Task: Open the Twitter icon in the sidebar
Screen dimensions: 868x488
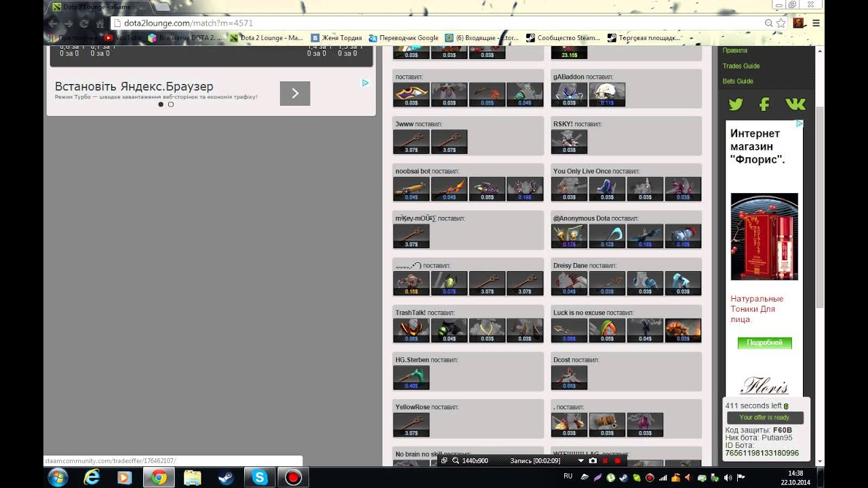Action: [x=736, y=104]
